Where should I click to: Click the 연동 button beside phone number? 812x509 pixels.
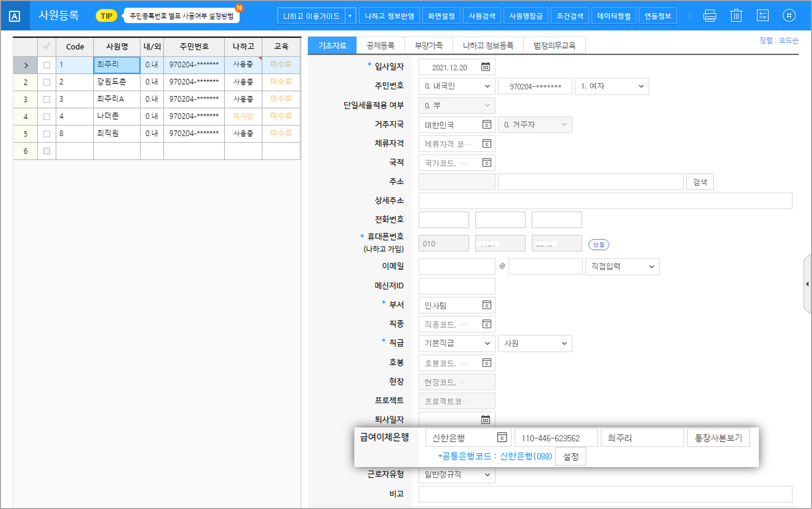(599, 245)
